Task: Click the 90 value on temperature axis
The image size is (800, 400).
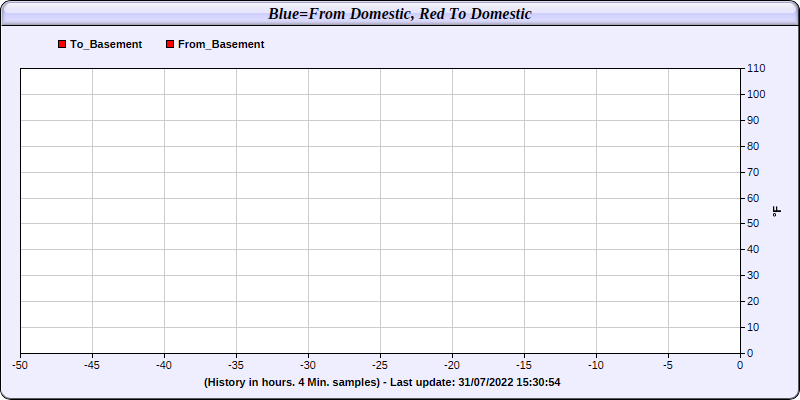Action: tap(753, 120)
